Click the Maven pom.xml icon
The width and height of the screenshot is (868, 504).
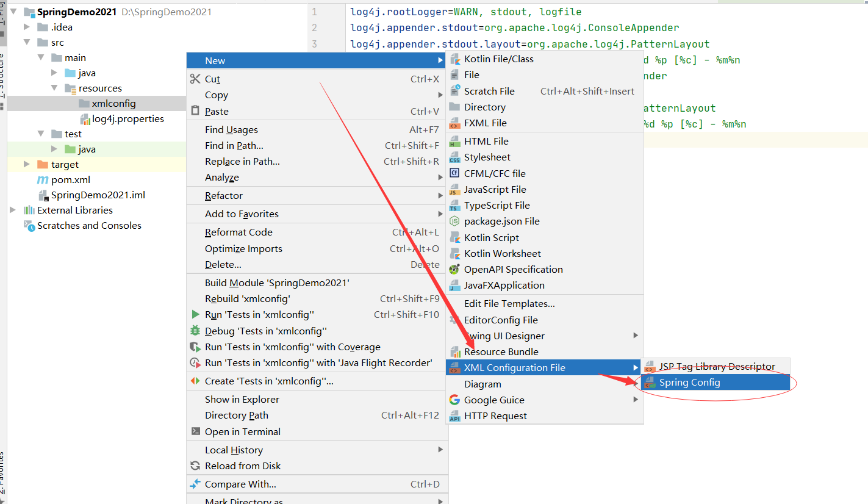click(x=43, y=180)
